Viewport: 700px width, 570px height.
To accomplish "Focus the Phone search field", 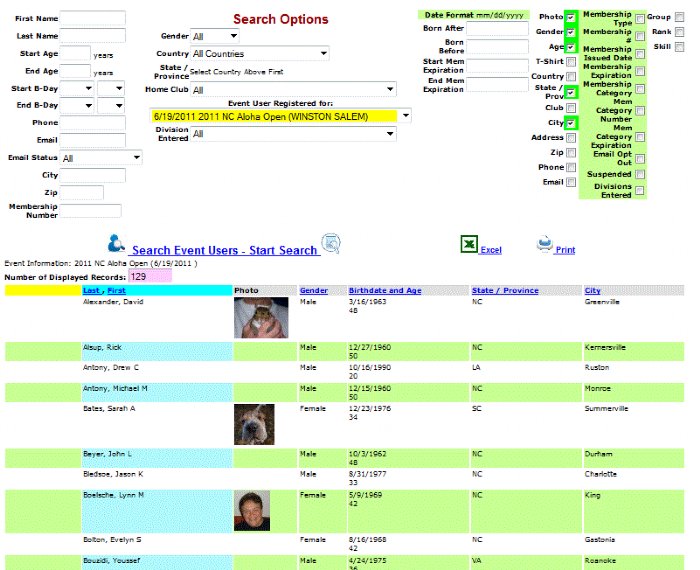I will [x=92, y=123].
